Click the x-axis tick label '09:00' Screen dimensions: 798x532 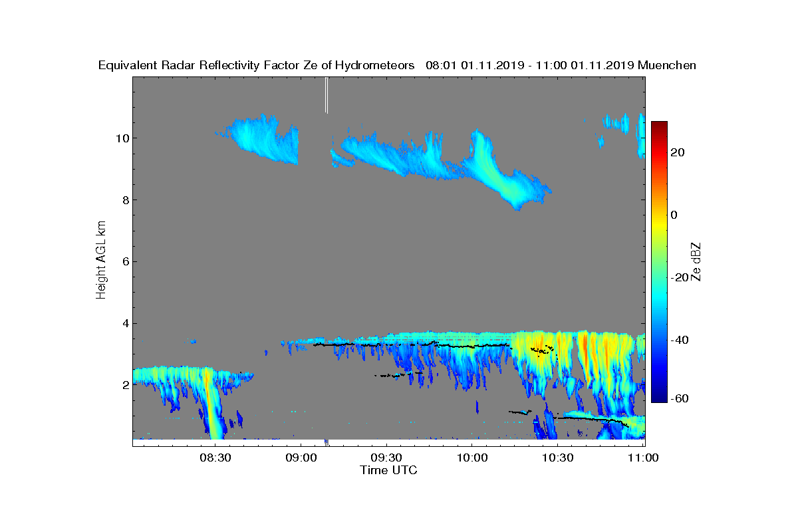pyautogui.click(x=301, y=458)
